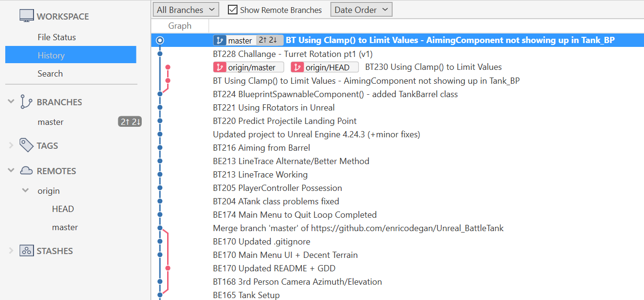Select commit BT220 Predict Projectile Landing Point
The width and height of the screenshot is (644, 300).
[284, 121]
